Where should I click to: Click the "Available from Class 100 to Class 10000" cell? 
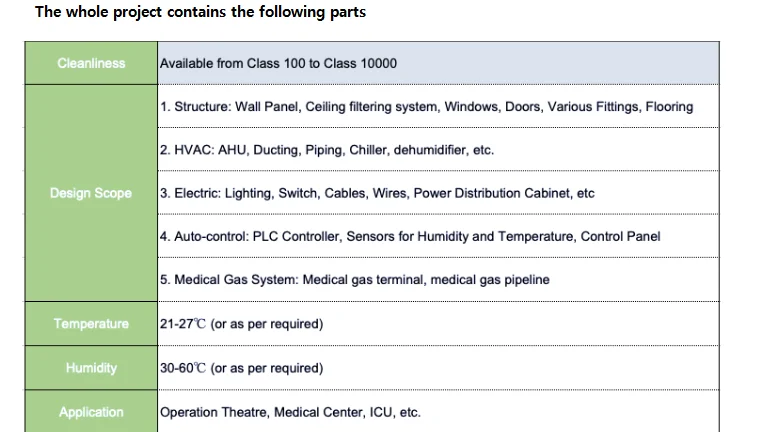pyautogui.click(x=278, y=63)
